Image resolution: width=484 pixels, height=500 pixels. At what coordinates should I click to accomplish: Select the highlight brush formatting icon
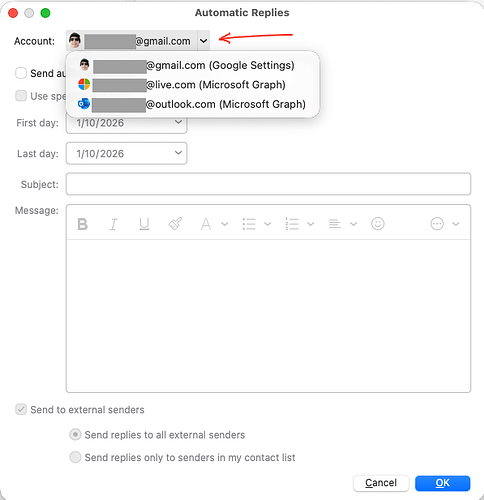tap(175, 224)
